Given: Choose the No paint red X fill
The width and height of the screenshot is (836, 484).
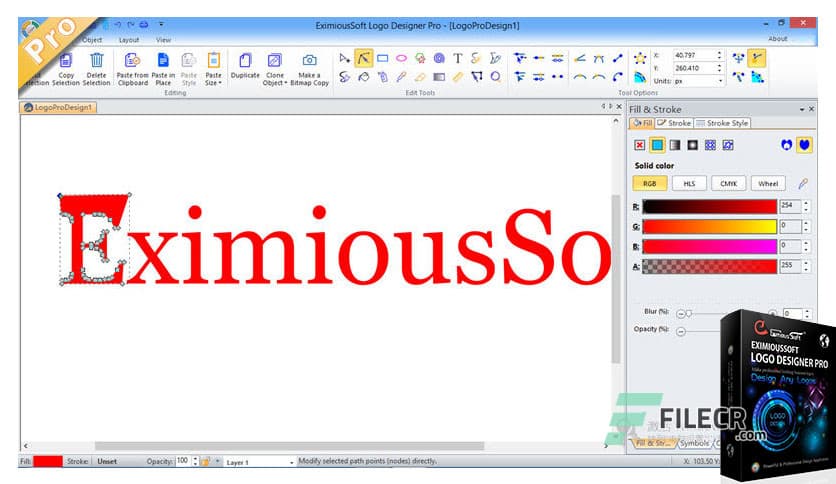Looking at the screenshot, I should 639,145.
